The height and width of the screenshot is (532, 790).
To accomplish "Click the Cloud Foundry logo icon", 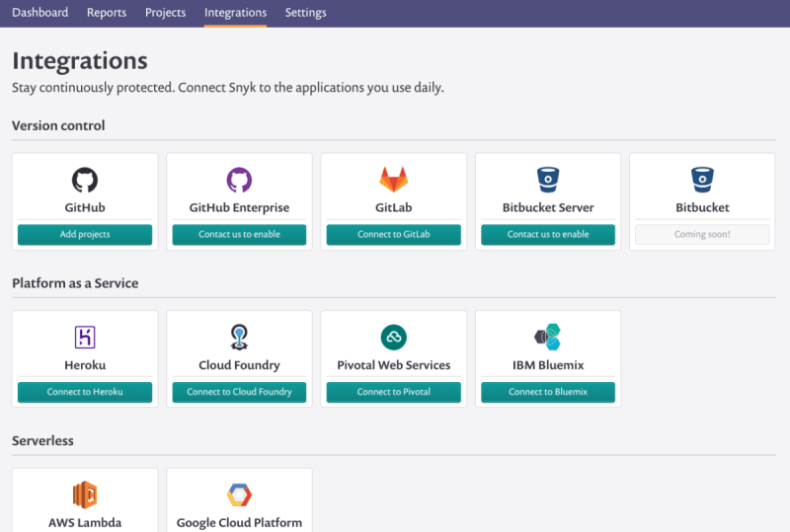I will coord(239,337).
